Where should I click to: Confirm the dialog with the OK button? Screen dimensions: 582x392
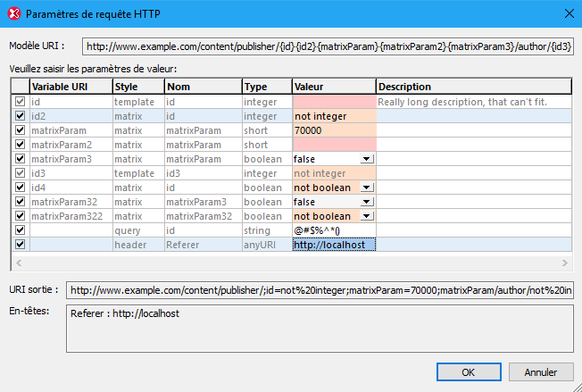468,371
